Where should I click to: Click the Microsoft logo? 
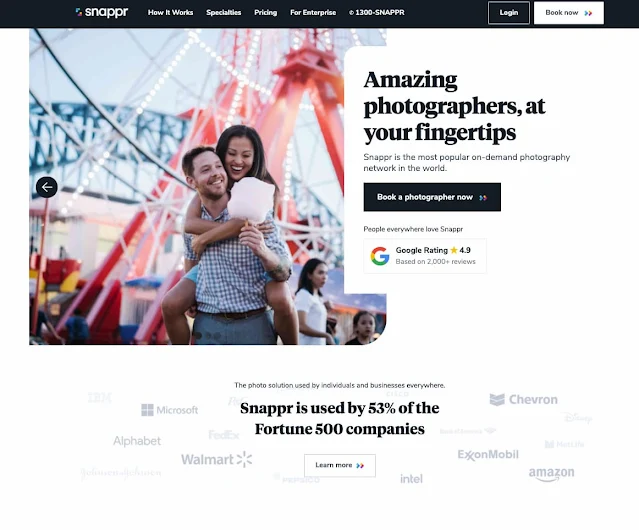[170, 410]
